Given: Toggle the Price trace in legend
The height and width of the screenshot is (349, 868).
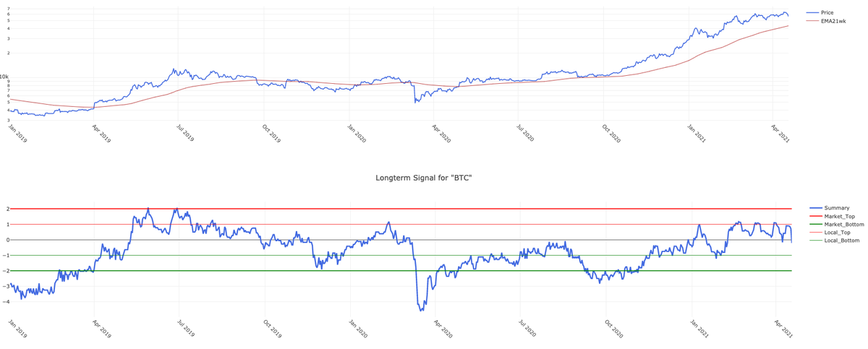Looking at the screenshot, I should point(820,13).
